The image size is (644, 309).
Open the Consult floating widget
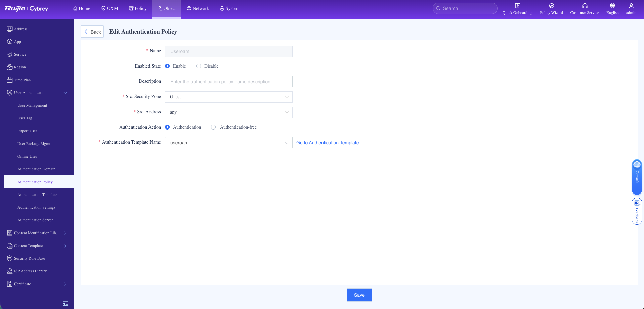click(637, 177)
